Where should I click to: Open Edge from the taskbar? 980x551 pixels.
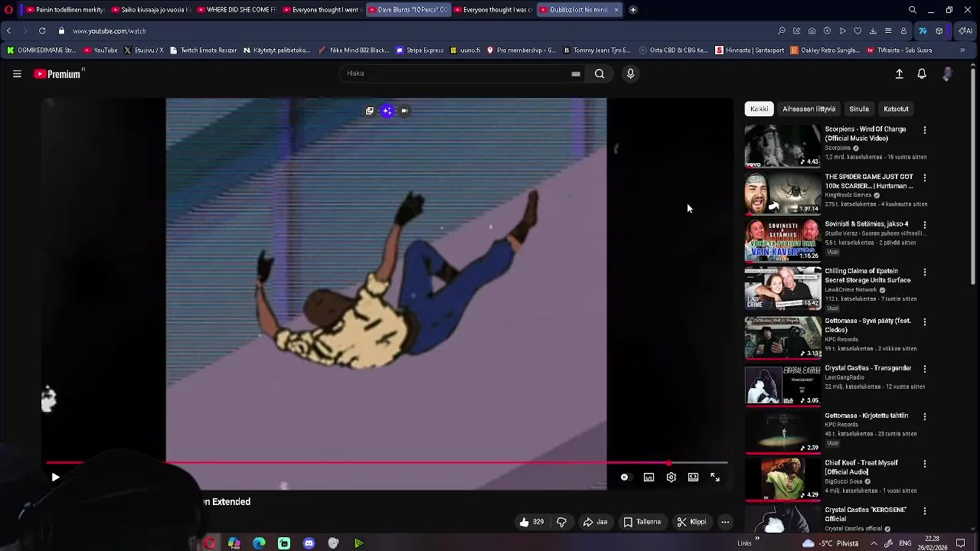(260, 543)
